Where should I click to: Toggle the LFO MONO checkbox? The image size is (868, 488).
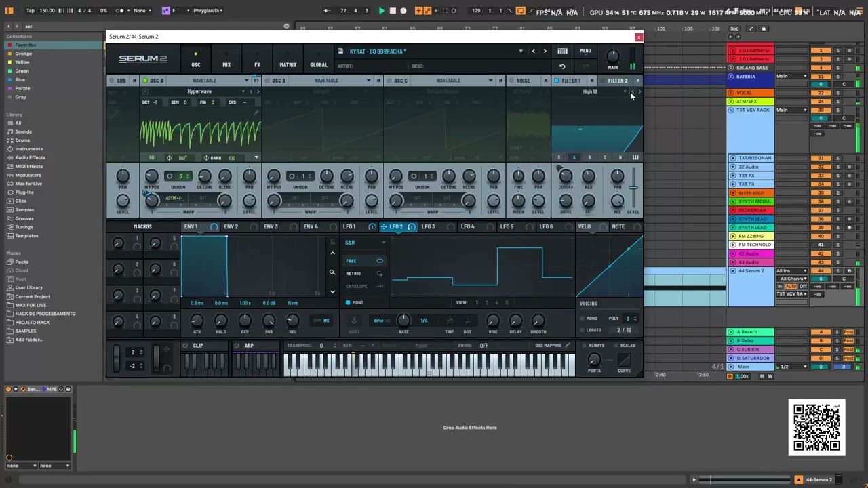tap(348, 303)
